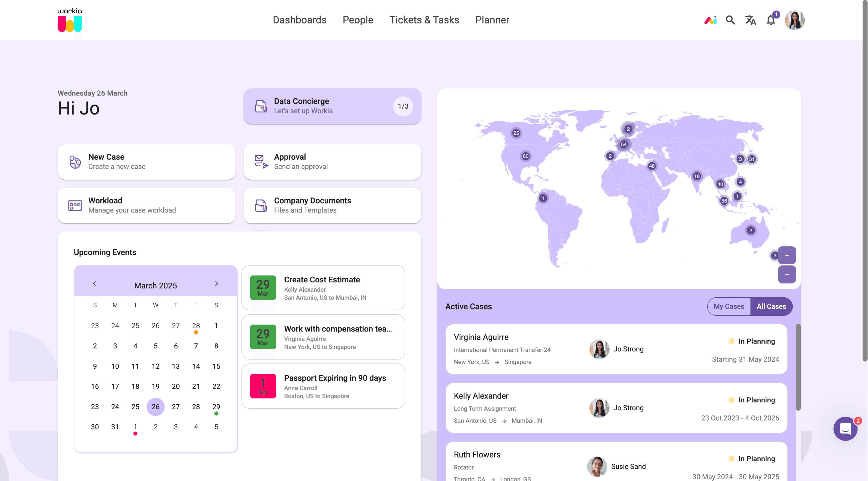Image resolution: width=868 pixels, height=481 pixels.
Task: Open Company Documents
Action: pyautogui.click(x=332, y=206)
